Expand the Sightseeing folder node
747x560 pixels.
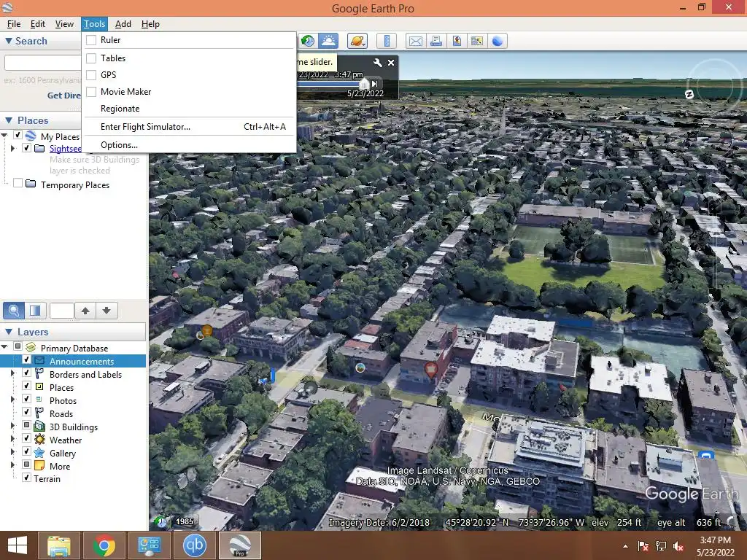tap(13, 149)
